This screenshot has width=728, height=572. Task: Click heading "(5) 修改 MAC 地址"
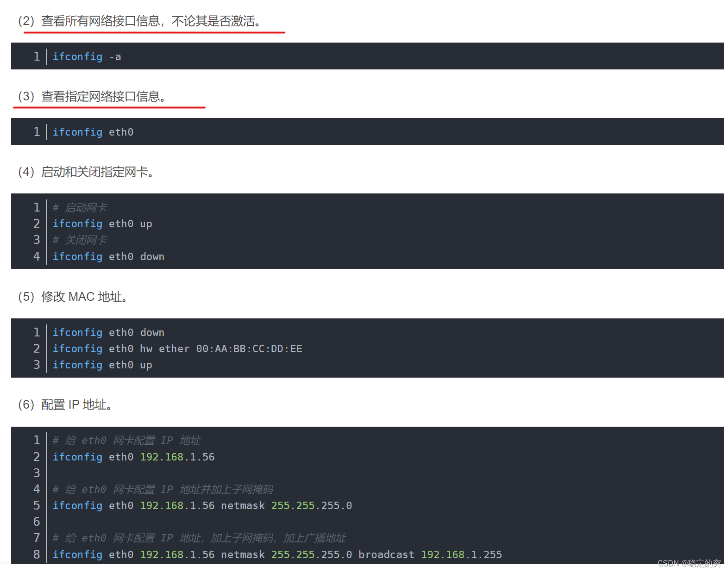point(73,297)
